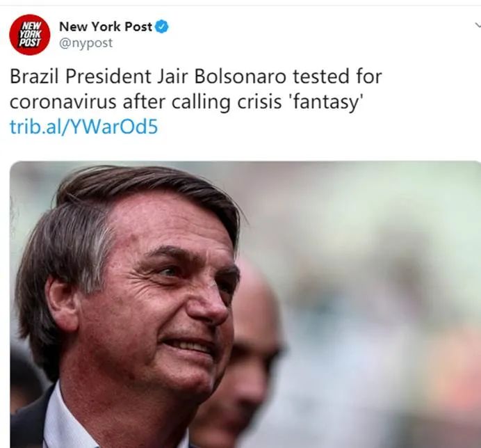
Task: Open the trib.al/YWarOd5 article link
Action: tap(83, 127)
